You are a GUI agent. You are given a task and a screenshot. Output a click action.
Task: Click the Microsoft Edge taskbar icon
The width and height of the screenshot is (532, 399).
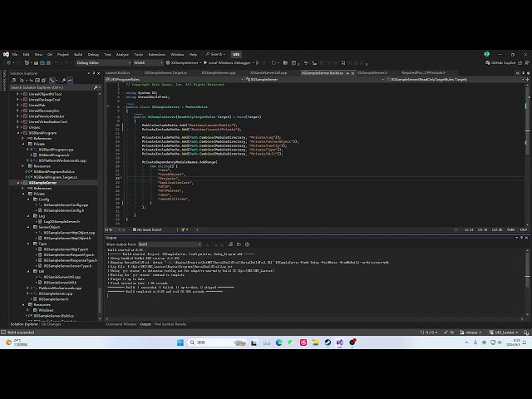click(x=279, y=342)
